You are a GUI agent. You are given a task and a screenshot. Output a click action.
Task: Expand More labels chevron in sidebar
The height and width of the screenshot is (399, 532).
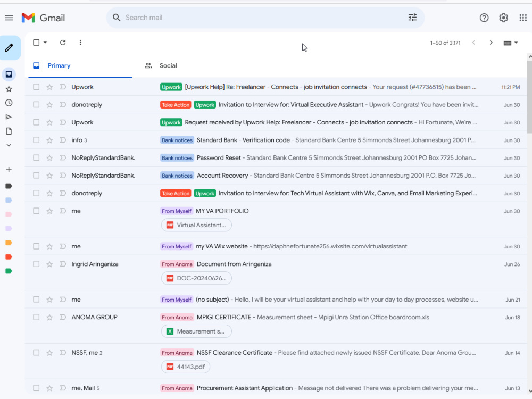[9, 145]
